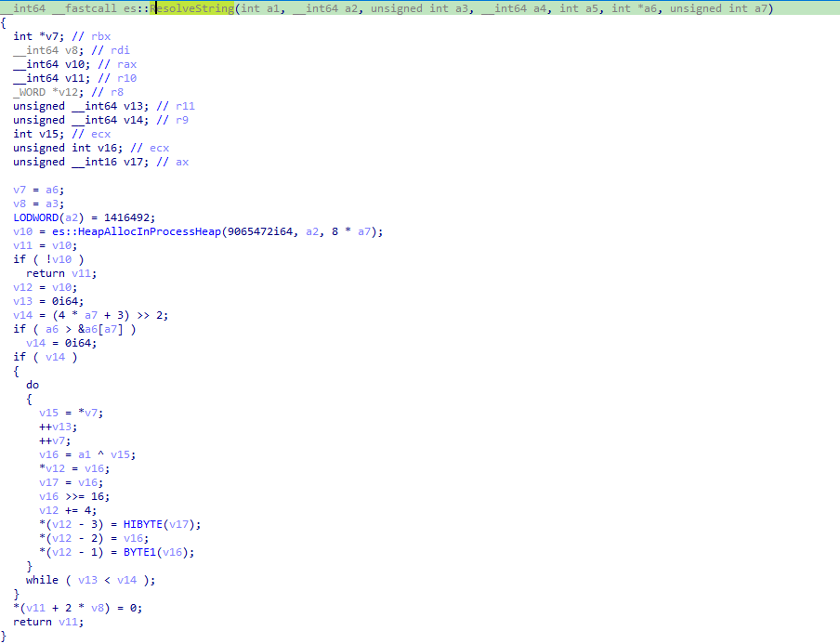
Task: Click the ecx comment on the unsigned int v16 line
Action: pyautogui.click(x=159, y=148)
